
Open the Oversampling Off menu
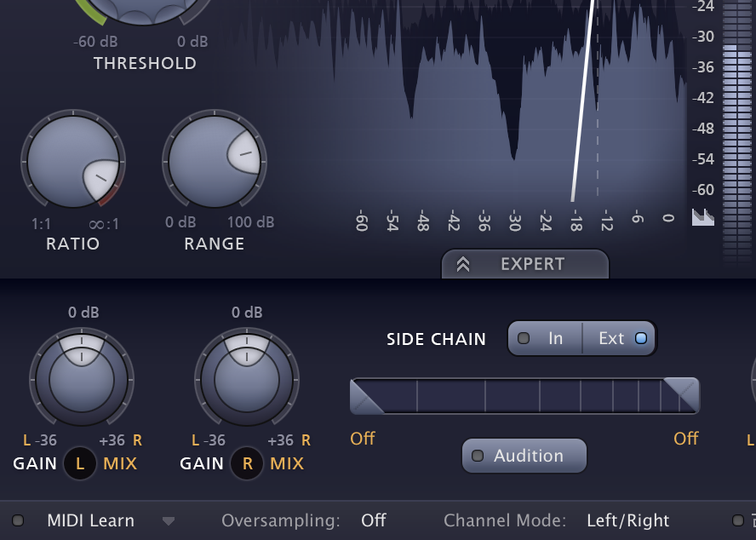click(373, 520)
